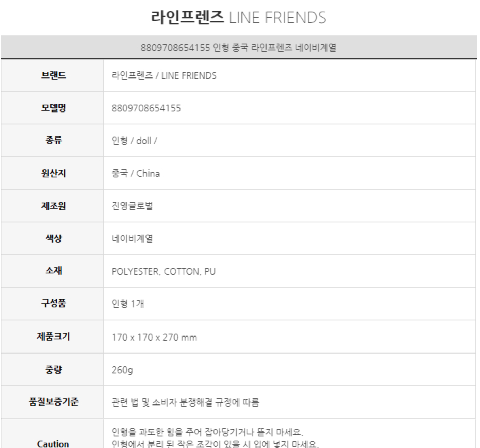Viewport: 480px width, 448px height.
Task: Click the 제조원 row label
Action: tap(53, 206)
